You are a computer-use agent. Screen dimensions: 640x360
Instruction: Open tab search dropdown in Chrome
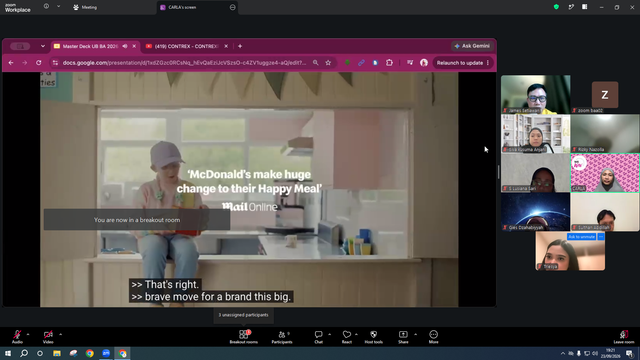[x=43, y=47]
